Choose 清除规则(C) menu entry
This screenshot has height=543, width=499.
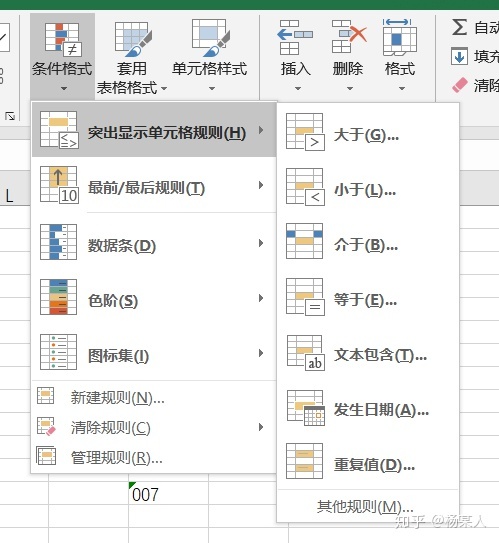click(x=154, y=427)
